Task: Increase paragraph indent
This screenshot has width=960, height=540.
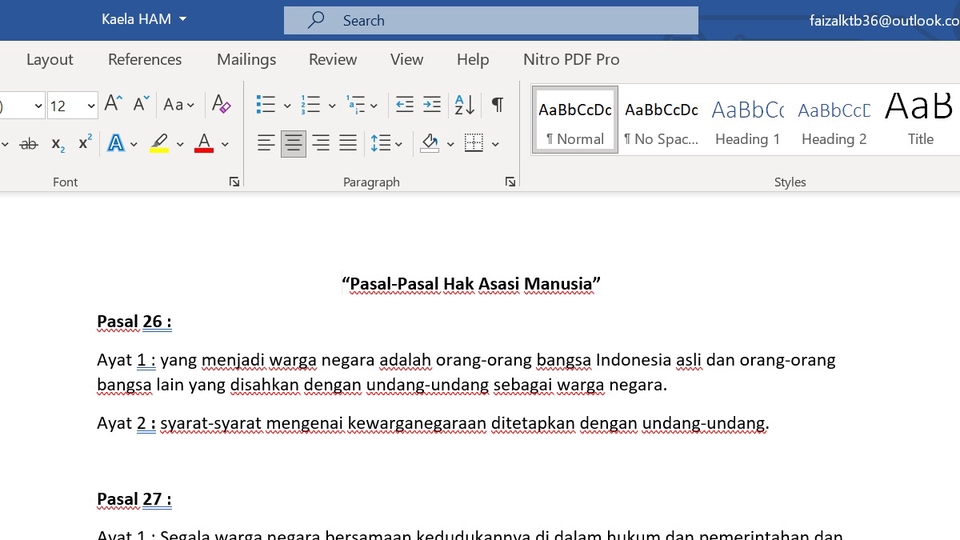Action: (432, 105)
